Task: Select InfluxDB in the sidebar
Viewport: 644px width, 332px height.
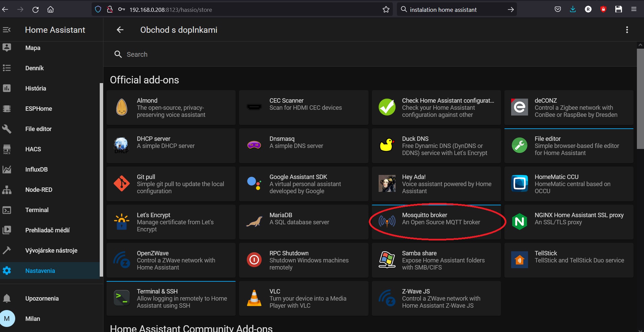Action: (x=50, y=169)
